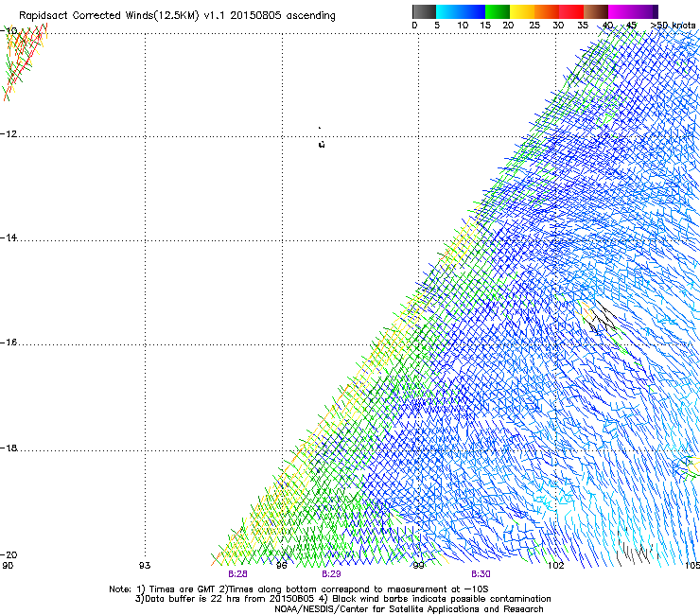Screen dimensions: 700x615
Task: Click the 90 longitude axis label
Action: [x=8, y=566]
